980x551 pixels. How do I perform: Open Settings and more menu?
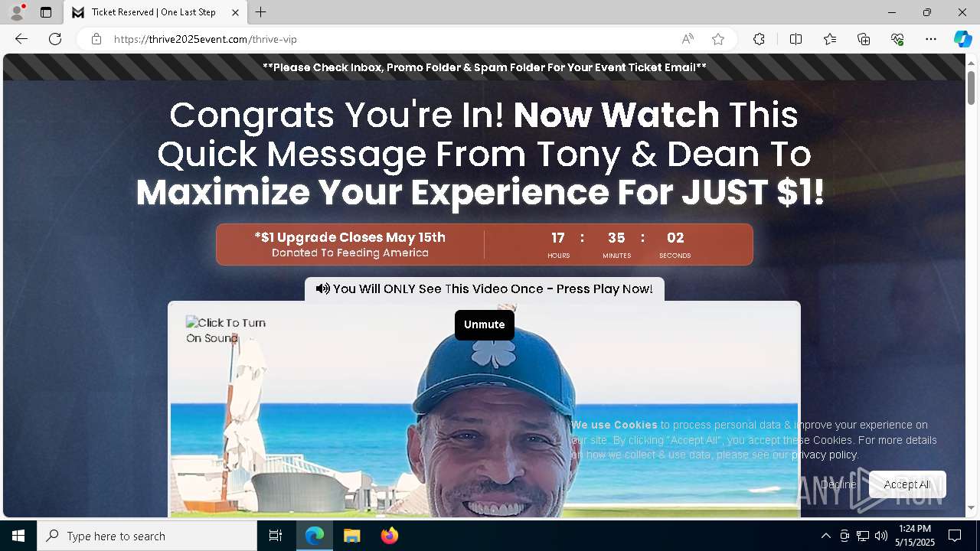931,39
